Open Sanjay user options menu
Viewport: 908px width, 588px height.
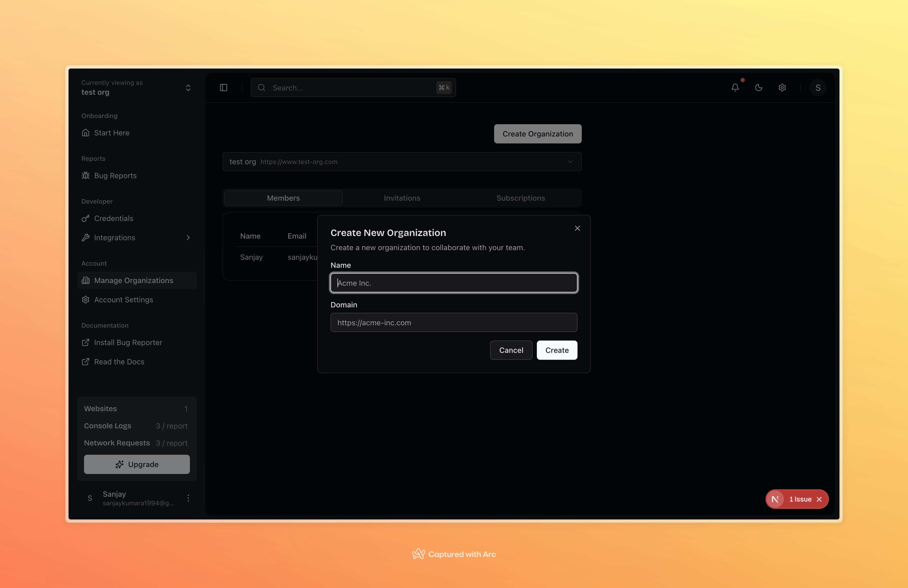point(188,498)
